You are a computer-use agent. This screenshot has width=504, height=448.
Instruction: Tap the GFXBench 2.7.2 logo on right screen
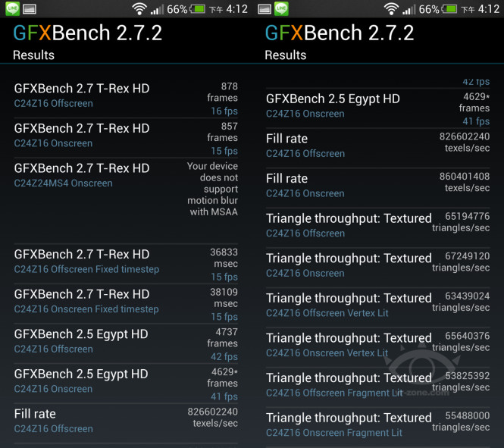tap(340, 33)
